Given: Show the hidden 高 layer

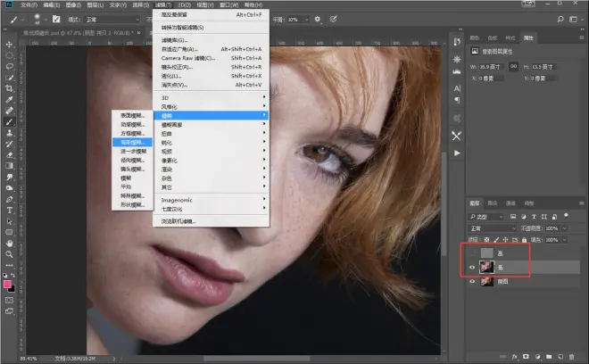Looking at the screenshot, I should click(472, 253).
